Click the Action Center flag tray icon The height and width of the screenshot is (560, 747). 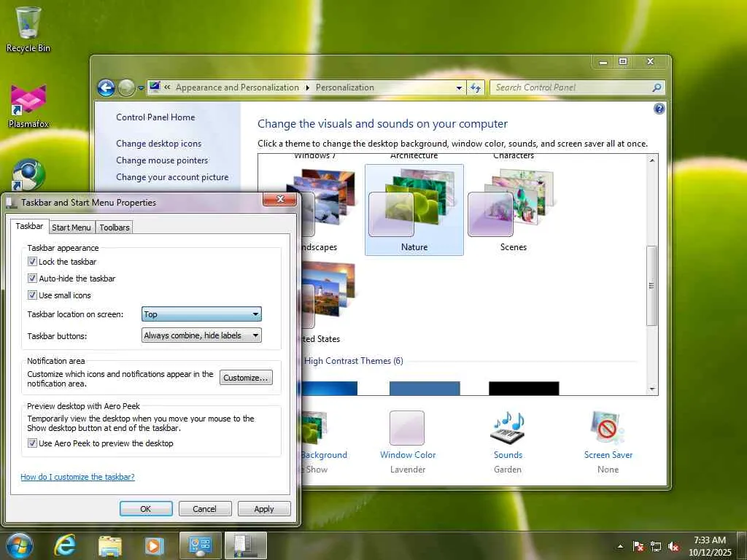tap(638, 546)
